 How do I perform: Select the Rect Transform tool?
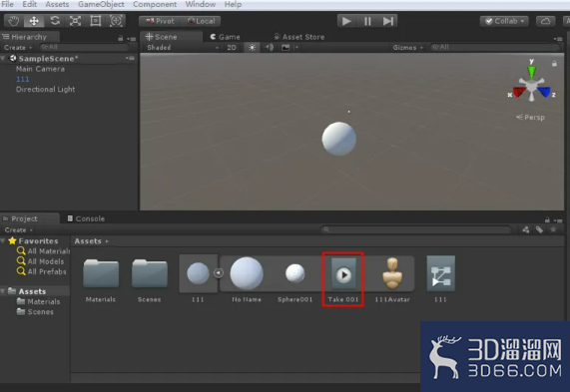pos(96,21)
